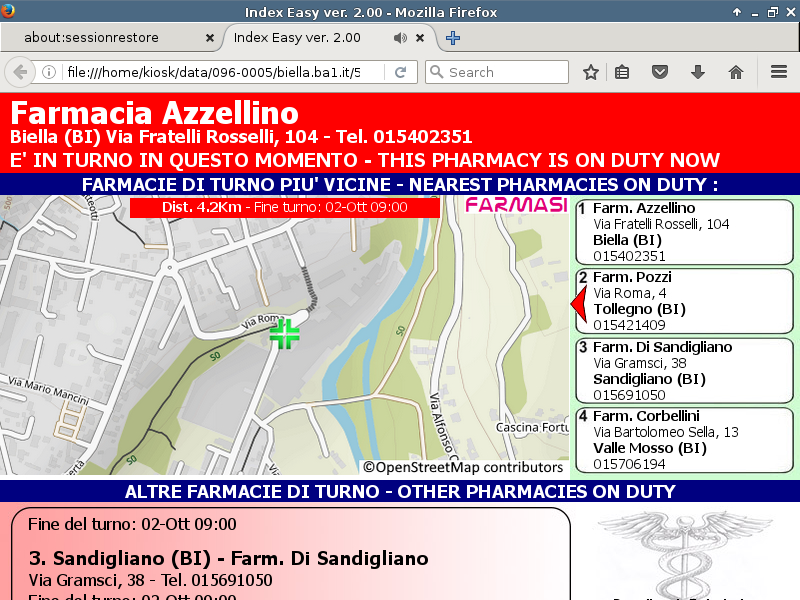Open the bookmarks list icon
Image resolution: width=800 pixels, height=600 pixels.
[x=622, y=72]
